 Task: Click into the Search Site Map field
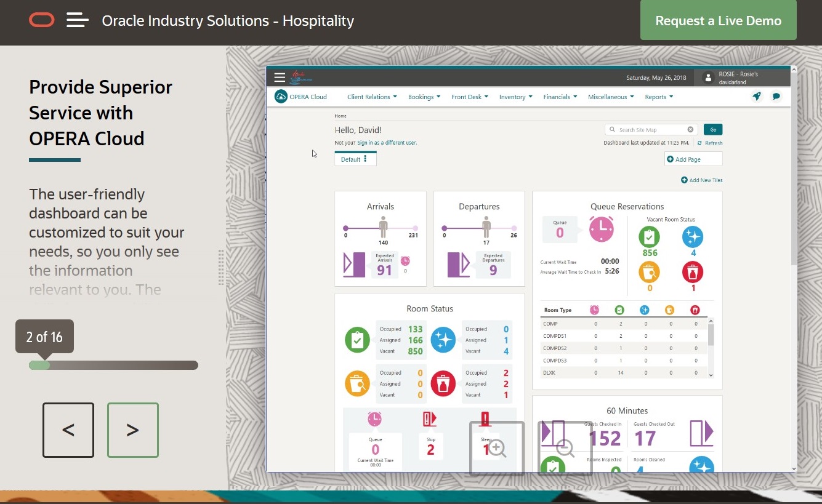click(x=650, y=130)
